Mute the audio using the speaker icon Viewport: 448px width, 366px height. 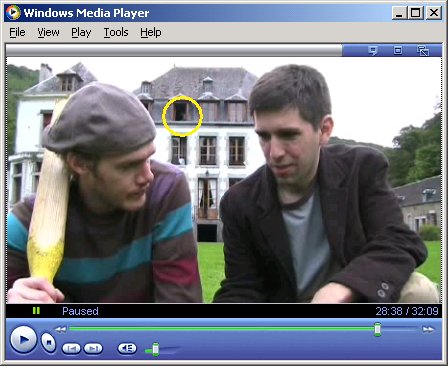127,349
